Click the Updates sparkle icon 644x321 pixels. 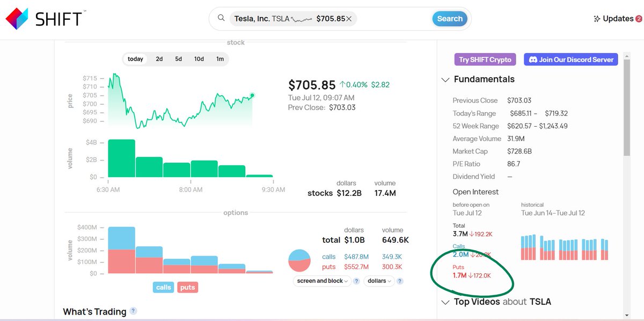pyautogui.click(x=597, y=19)
